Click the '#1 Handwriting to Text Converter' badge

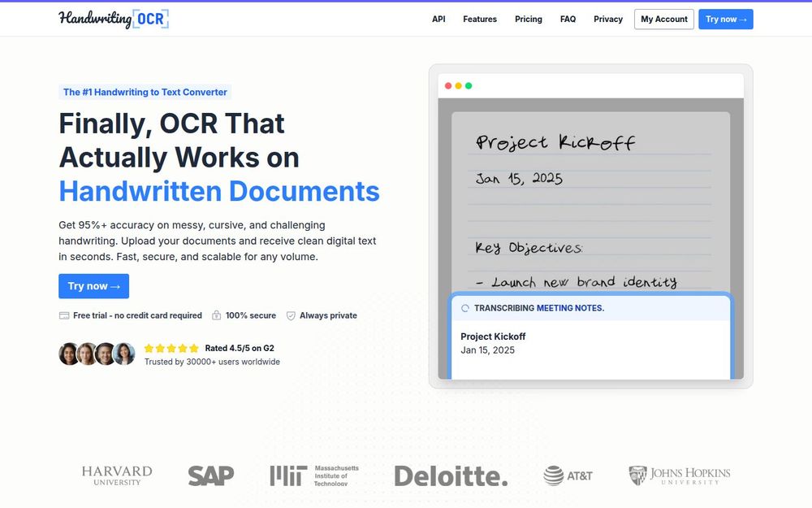tap(145, 93)
